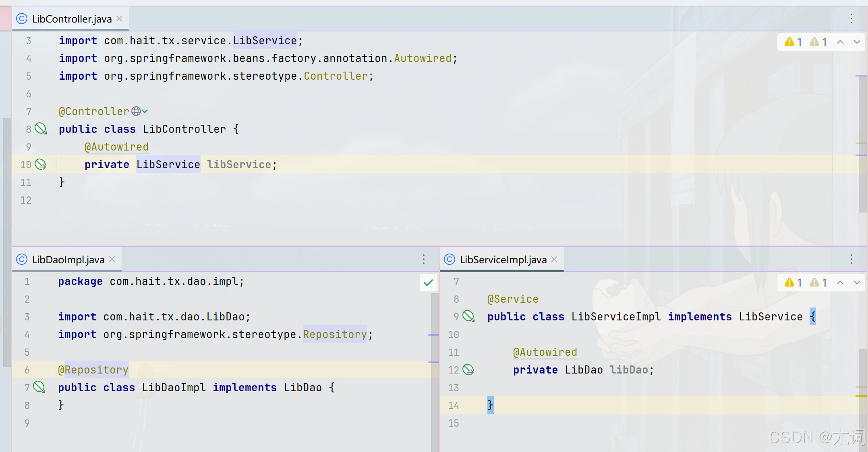Click Spring bean gutter icon beside LibController class
This screenshot has width=868, height=452.
[40, 129]
